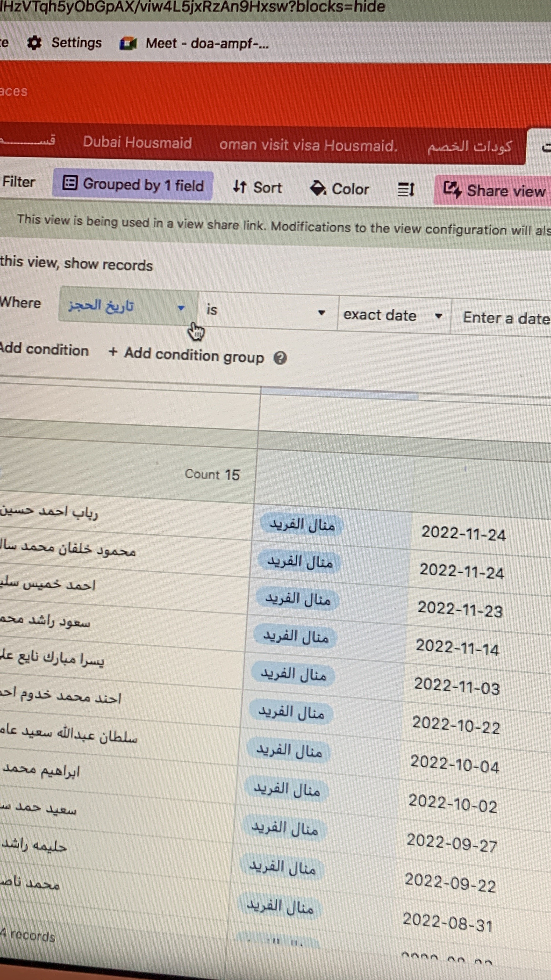Click منال الفريد tag in first row
Screen dimensions: 551x980
[x=302, y=525]
